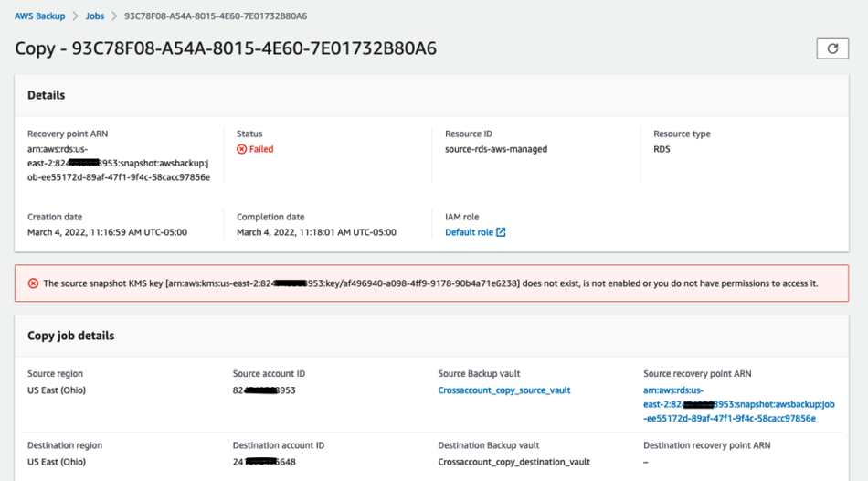This screenshot has width=868, height=481.
Task: Click the Crossaccount_copy_destination_vault text
Action: 513,462
